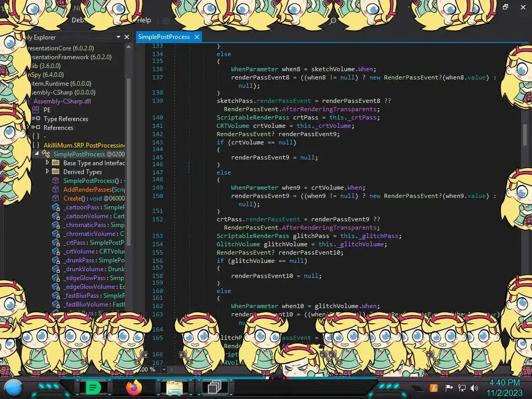
Task: Click the Derived Types folder icon
Action: click(x=56, y=171)
